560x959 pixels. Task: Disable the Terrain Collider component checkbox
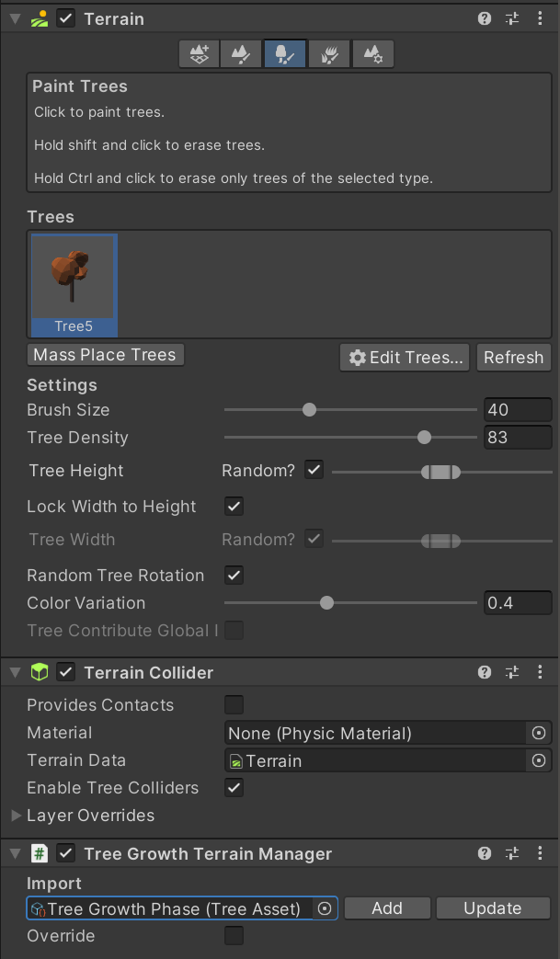pyautogui.click(x=65, y=673)
